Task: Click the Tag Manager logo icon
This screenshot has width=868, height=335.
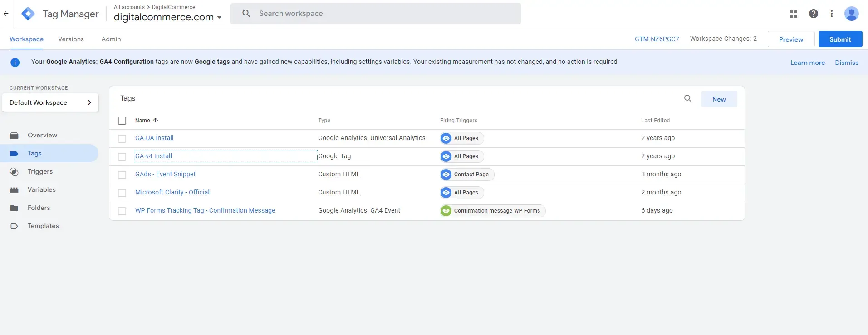Action: coord(28,14)
